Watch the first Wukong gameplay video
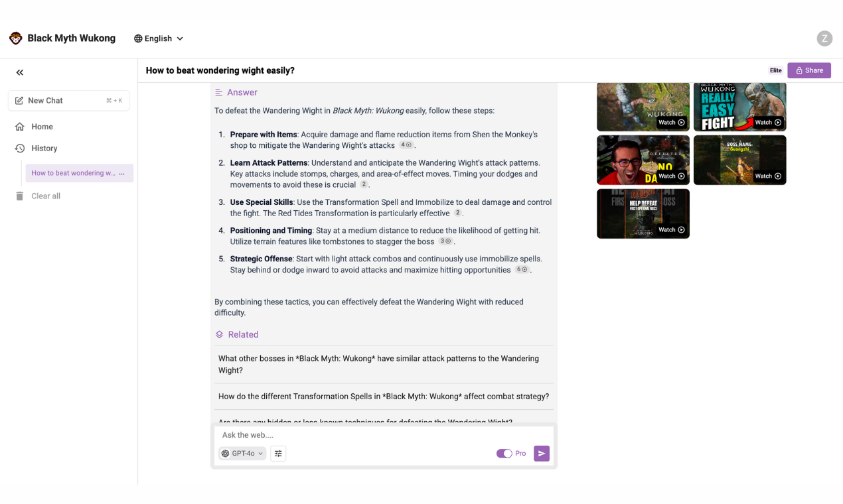843x504 pixels. 643,107
